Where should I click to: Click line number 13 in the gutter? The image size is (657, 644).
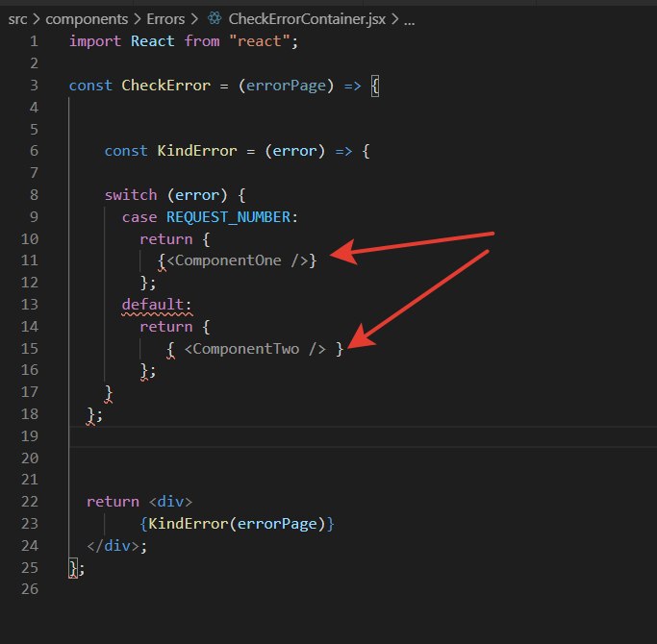tap(30, 305)
